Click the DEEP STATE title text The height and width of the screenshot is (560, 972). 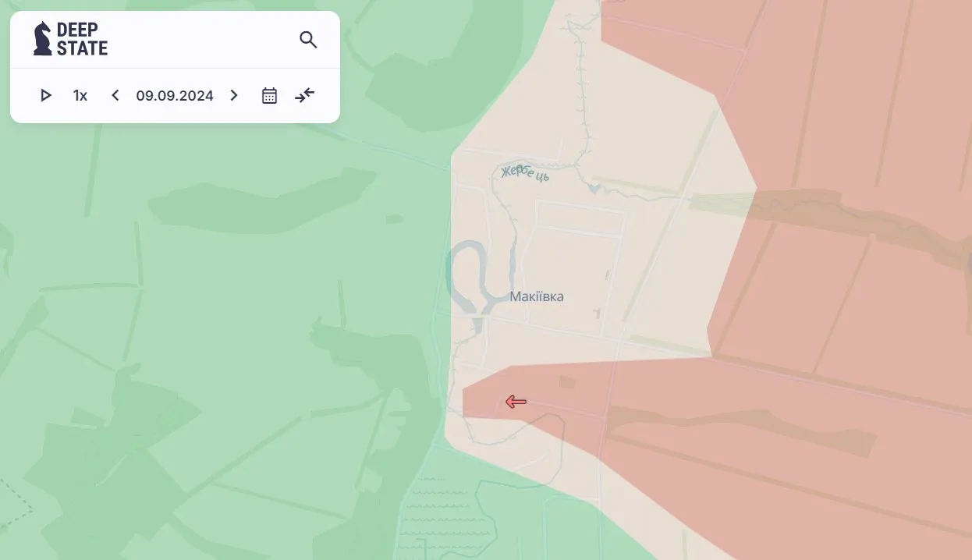82,39
